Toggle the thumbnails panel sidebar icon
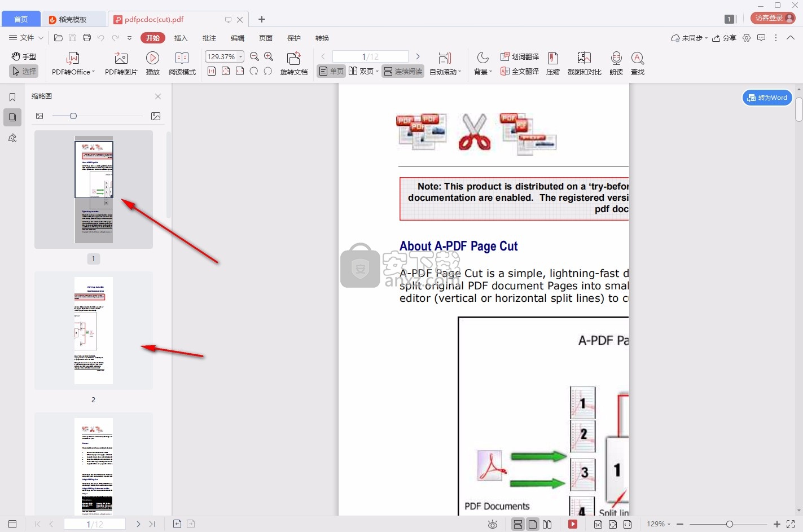This screenshot has height=532, width=803. coord(12,117)
